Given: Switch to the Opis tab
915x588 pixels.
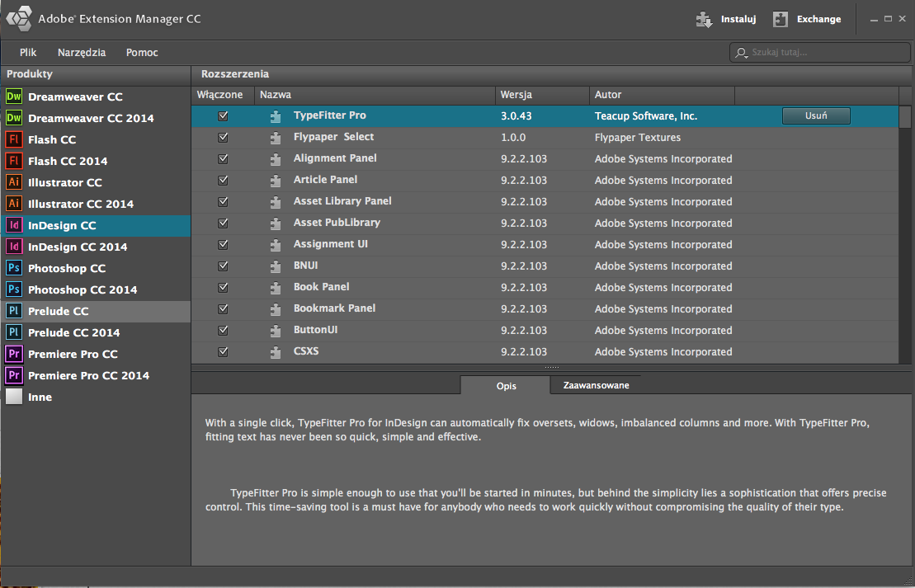Looking at the screenshot, I should pyautogui.click(x=506, y=386).
